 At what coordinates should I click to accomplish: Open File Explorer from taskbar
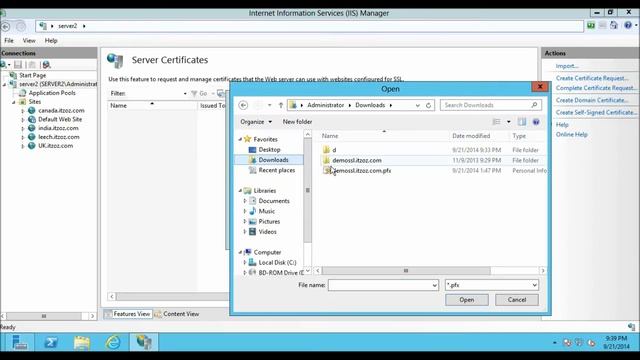pos(82,342)
